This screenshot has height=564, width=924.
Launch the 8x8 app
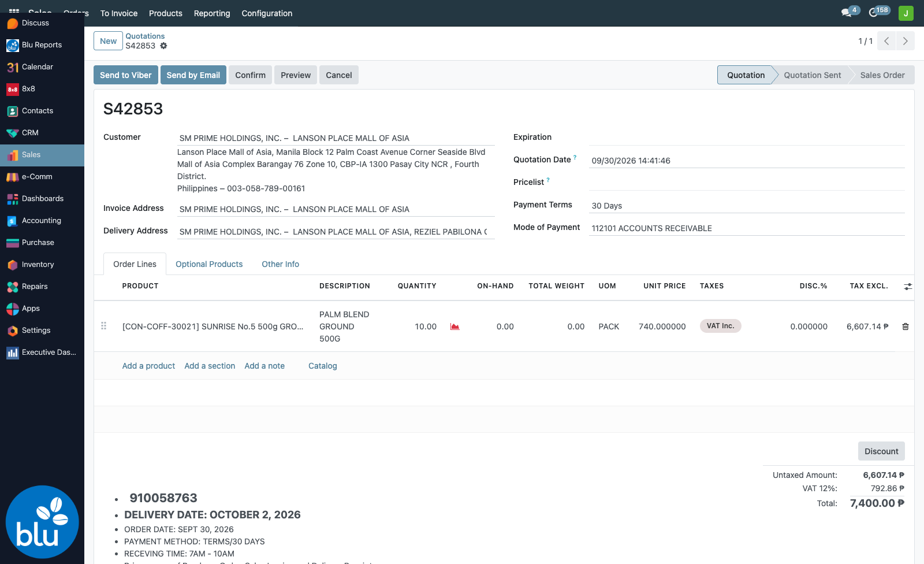click(x=42, y=89)
